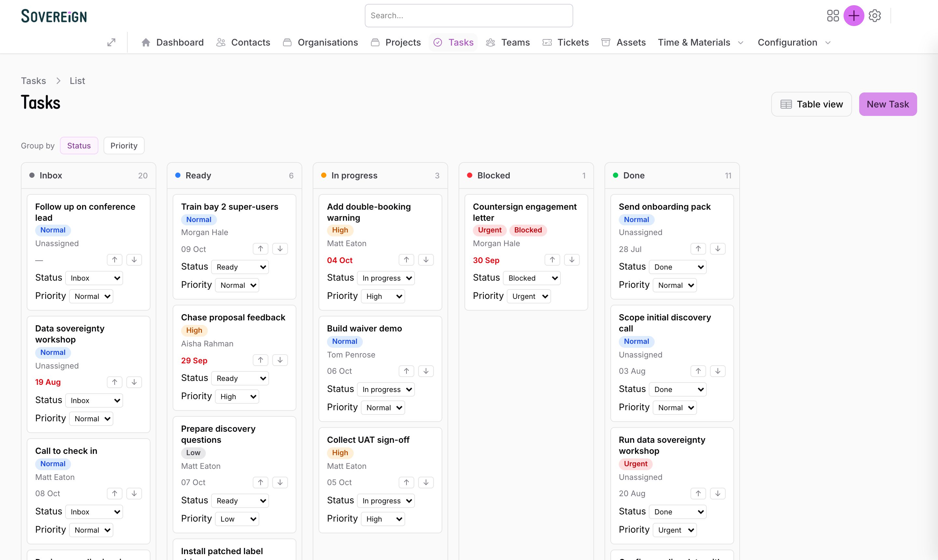Click the Inbox column header
938x560 pixels.
coord(89,175)
